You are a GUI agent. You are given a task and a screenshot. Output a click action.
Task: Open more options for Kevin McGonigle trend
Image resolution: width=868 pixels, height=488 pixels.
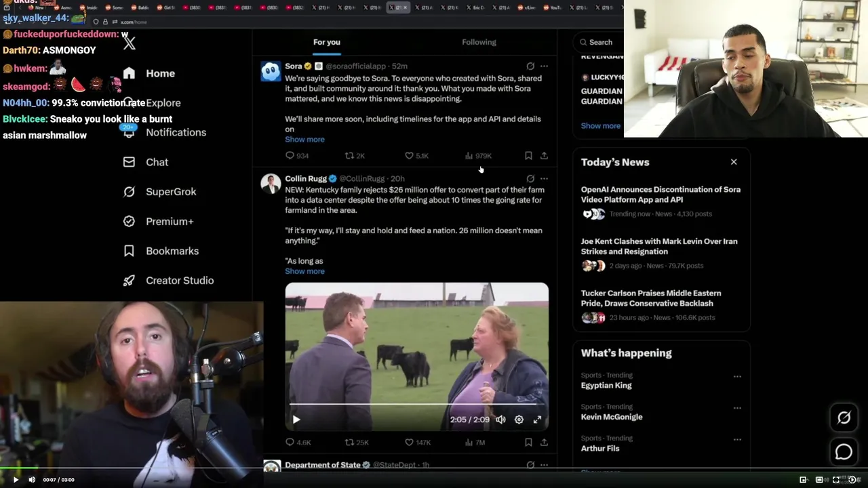737,408
